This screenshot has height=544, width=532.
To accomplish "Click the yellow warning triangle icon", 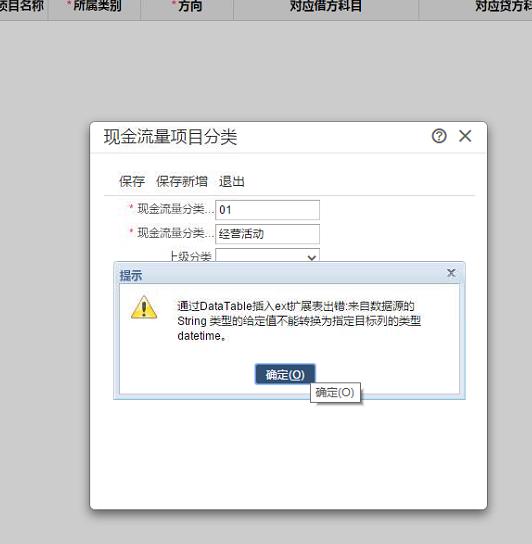I will 144,307.
